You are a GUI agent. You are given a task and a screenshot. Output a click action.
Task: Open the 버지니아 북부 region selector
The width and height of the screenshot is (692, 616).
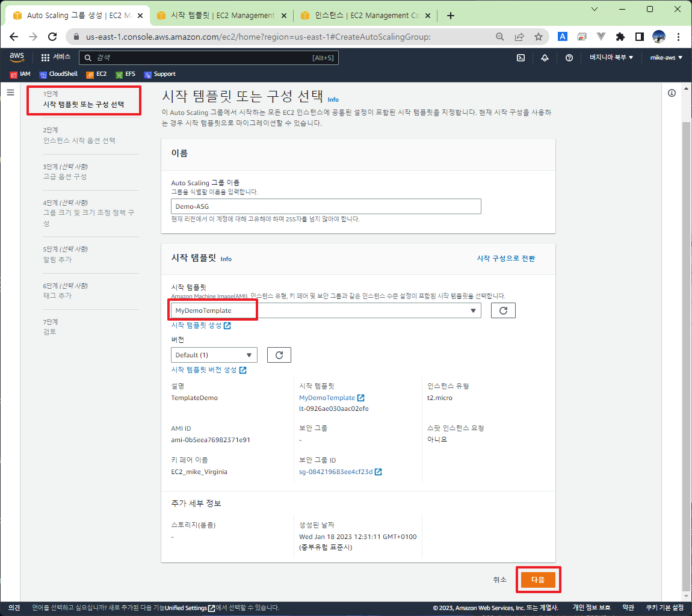611,57
